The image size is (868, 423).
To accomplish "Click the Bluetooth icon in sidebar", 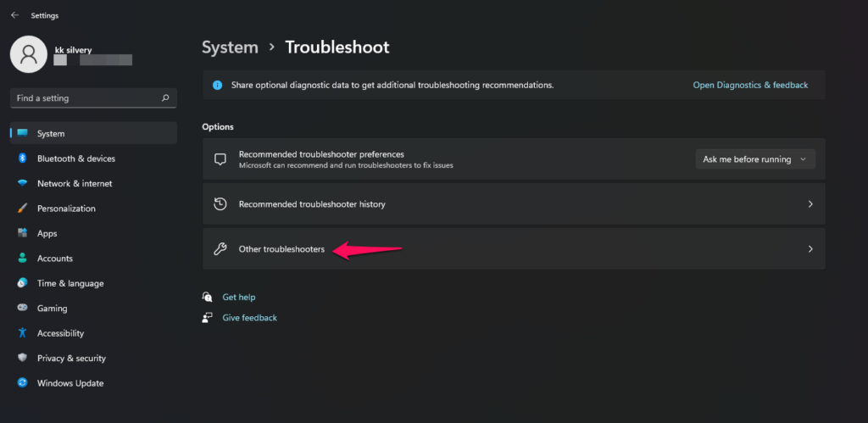I will (x=22, y=159).
